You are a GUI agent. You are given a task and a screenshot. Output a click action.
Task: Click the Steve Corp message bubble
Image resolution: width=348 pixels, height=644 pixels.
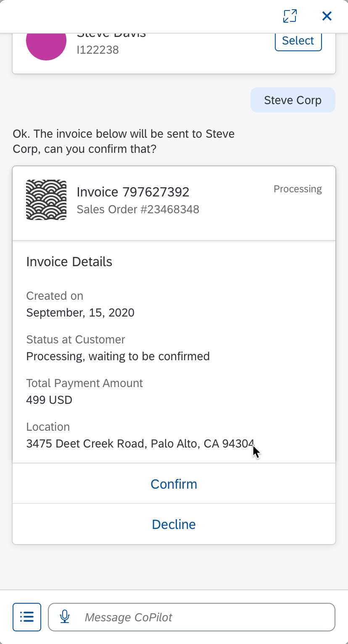293,100
